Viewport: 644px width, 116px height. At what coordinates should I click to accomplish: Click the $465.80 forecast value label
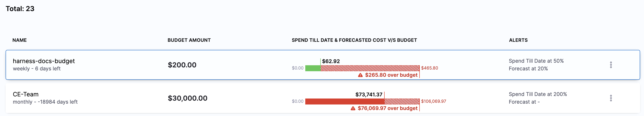pyautogui.click(x=429, y=68)
